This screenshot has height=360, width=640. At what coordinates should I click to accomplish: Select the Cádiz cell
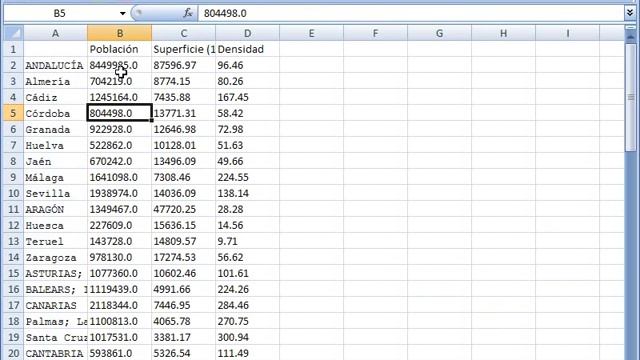click(56, 97)
